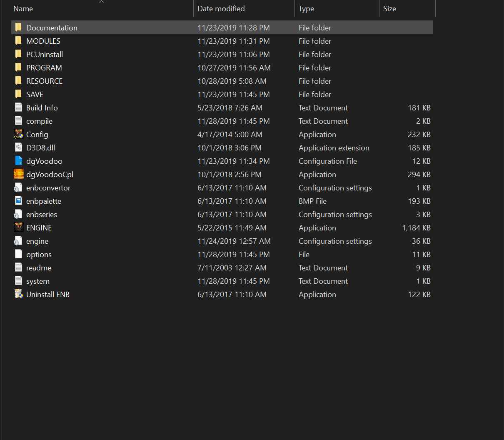The image size is (504, 440).
Task: Toggle sort direction arrow above Name
Action: (101, 2)
